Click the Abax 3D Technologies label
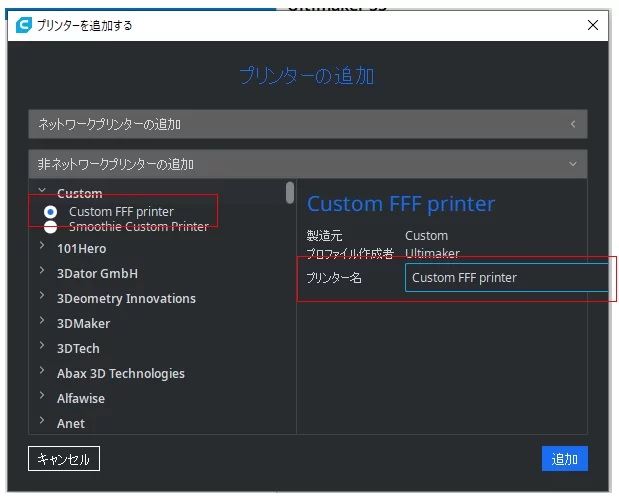This screenshot has width=619, height=499. pyautogui.click(x=120, y=374)
